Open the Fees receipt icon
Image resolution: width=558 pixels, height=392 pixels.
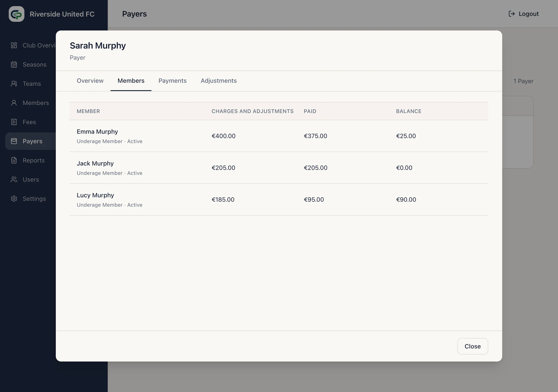point(14,122)
